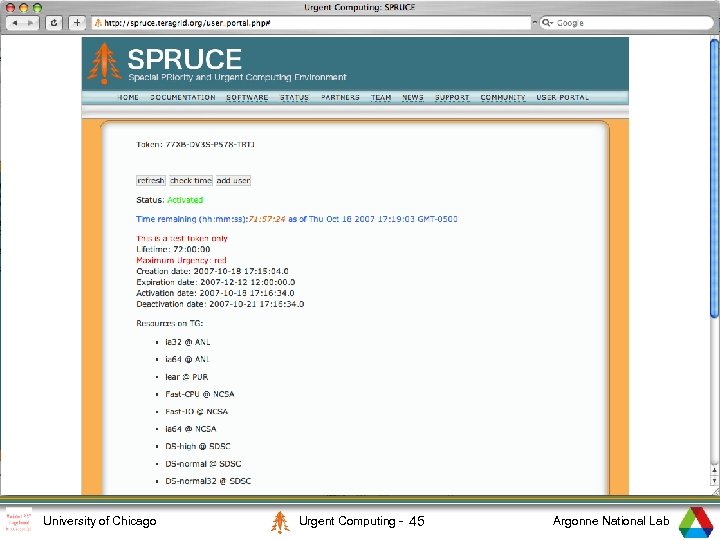The height and width of the screenshot is (540, 720).
Task: Click the refresh button under the token
Action: pos(151,180)
